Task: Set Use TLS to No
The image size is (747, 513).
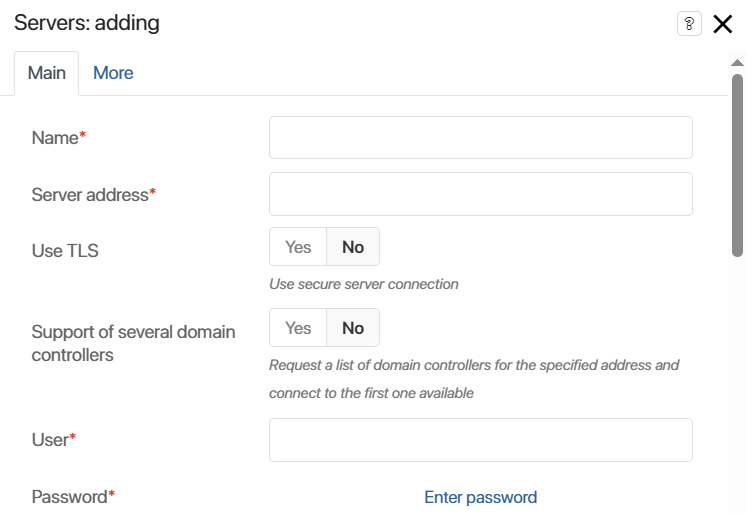Action: coord(353,247)
